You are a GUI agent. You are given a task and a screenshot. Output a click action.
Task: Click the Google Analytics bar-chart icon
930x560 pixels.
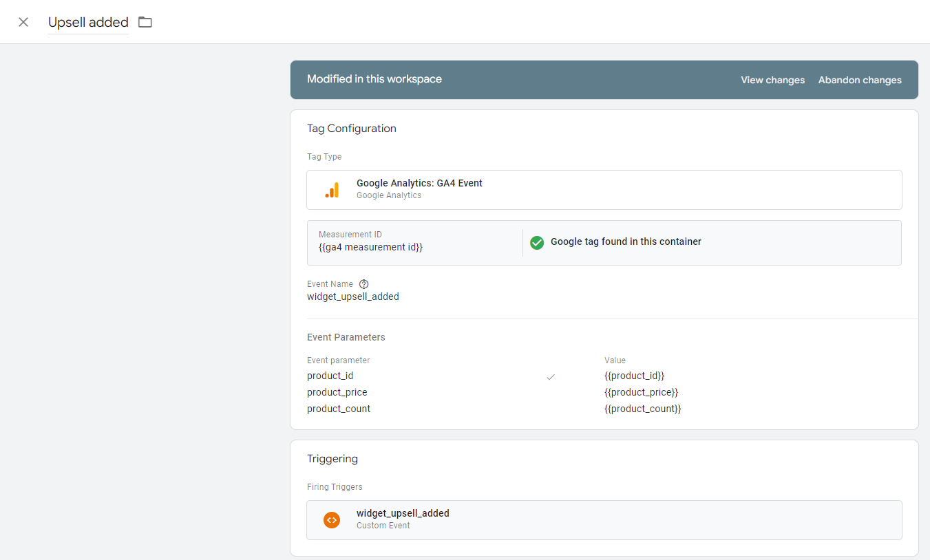332,190
